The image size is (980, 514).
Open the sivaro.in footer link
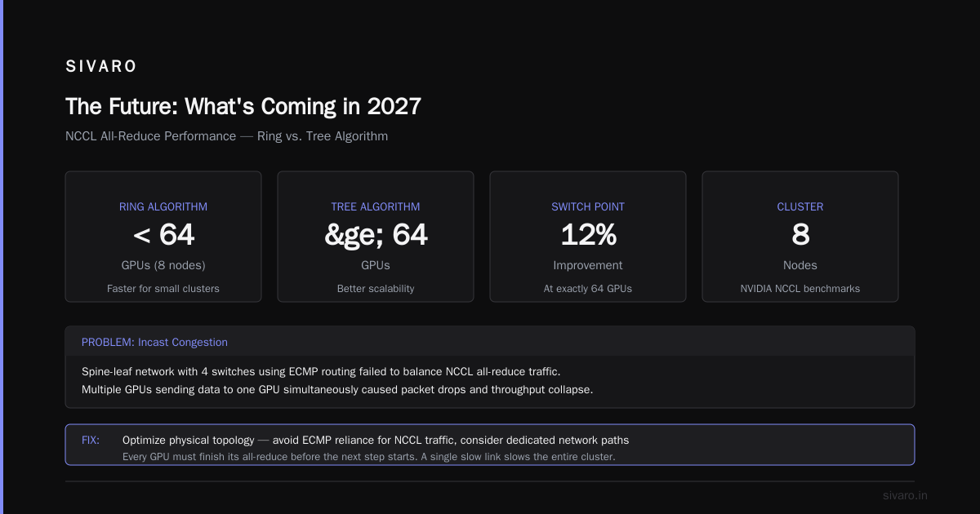pyautogui.click(x=905, y=495)
